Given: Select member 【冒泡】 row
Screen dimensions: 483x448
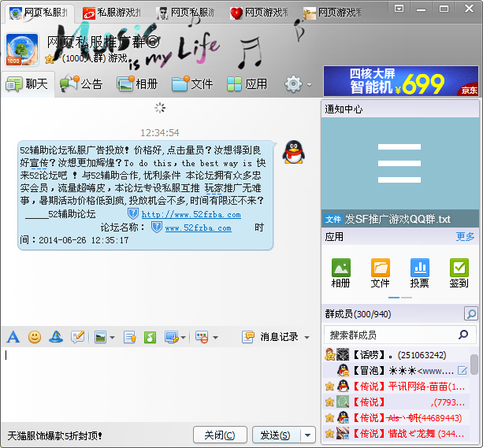Looking at the screenshot, I should point(396,370).
